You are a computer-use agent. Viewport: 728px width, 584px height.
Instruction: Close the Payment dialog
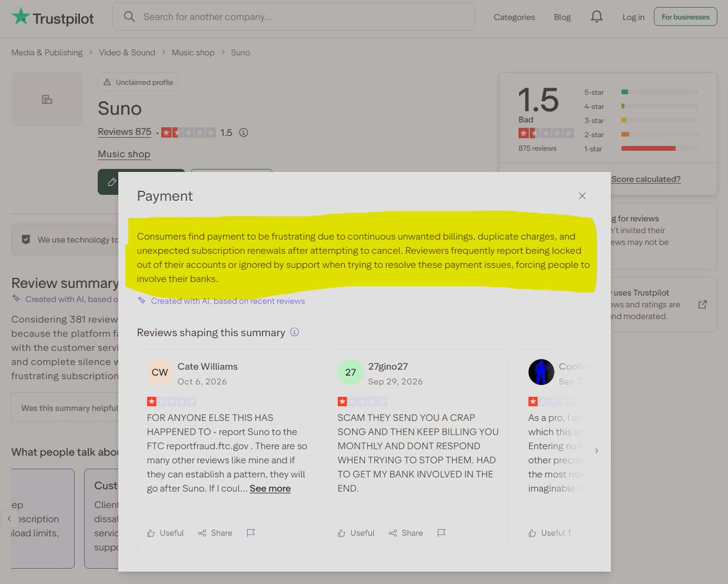[x=582, y=195]
